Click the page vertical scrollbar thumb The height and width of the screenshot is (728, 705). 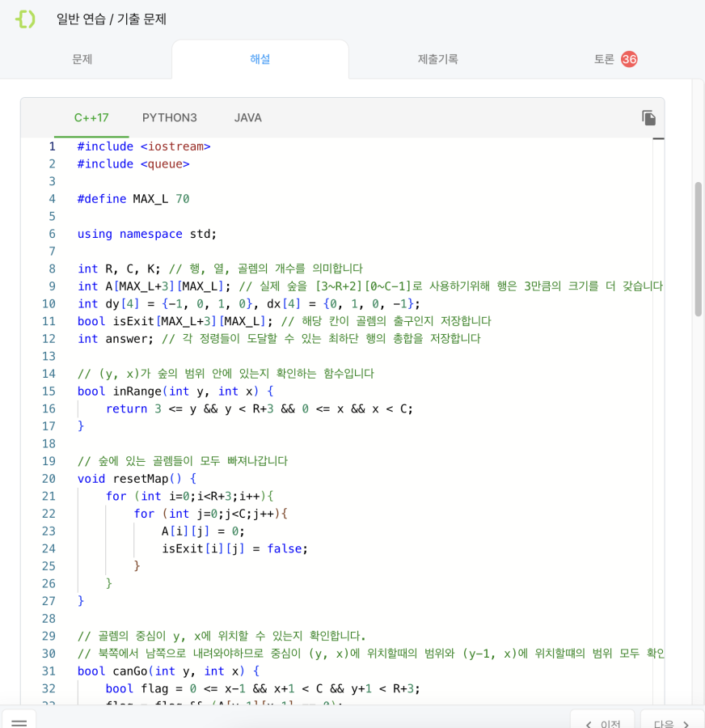(x=698, y=249)
